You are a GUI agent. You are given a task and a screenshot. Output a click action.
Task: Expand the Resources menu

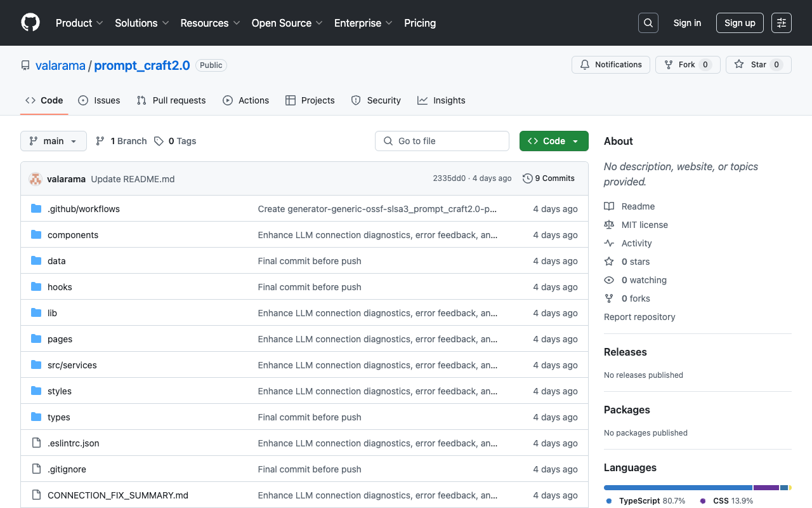coord(210,23)
